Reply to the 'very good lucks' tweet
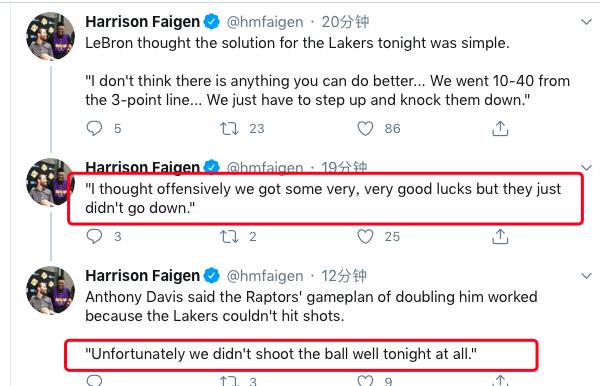600x386 pixels. tap(94, 236)
